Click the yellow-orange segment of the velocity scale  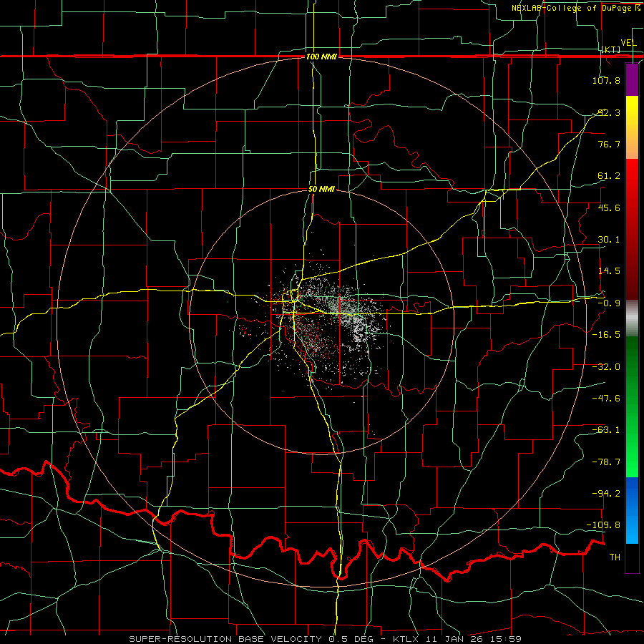(632, 127)
